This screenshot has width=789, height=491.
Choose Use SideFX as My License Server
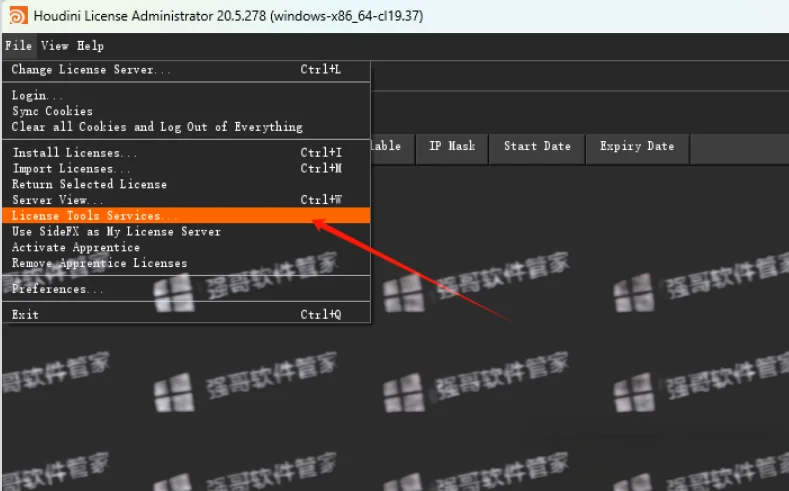[186, 231]
